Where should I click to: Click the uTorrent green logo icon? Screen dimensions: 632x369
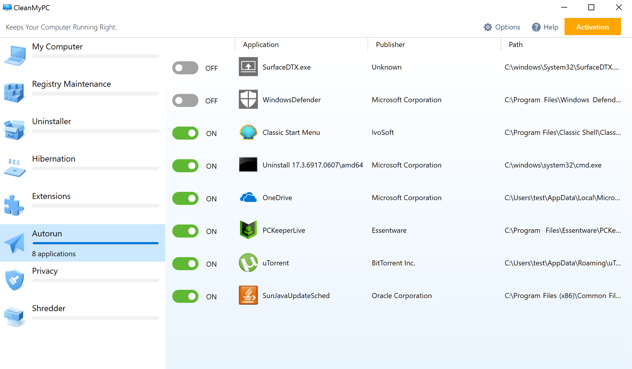click(248, 263)
